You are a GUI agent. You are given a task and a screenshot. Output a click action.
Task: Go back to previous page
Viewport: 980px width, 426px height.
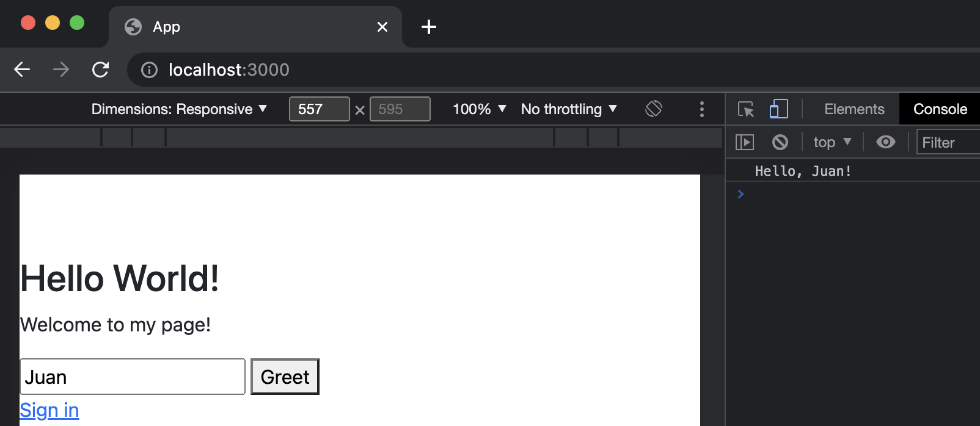pyautogui.click(x=22, y=70)
